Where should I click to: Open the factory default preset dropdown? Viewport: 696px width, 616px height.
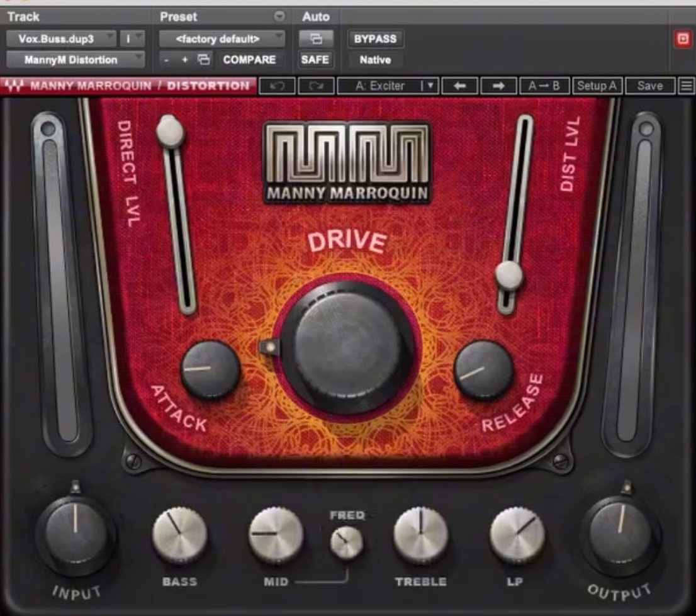click(x=222, y=39)
